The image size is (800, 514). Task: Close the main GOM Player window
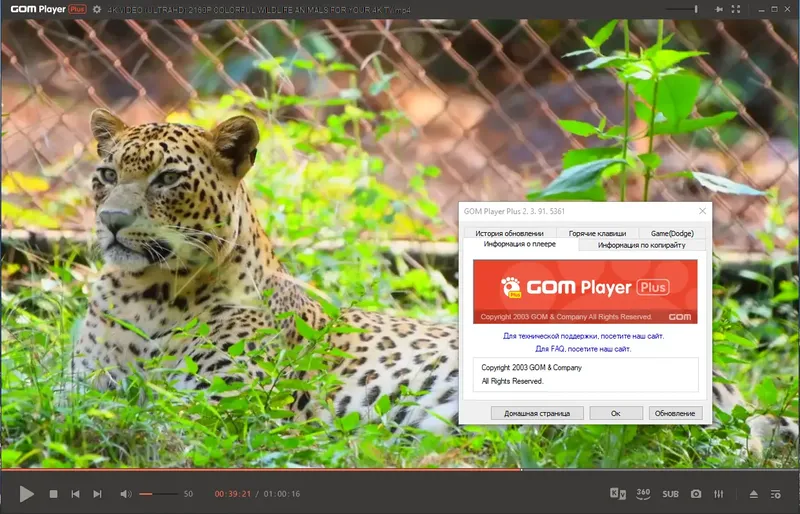click(788, 9)
